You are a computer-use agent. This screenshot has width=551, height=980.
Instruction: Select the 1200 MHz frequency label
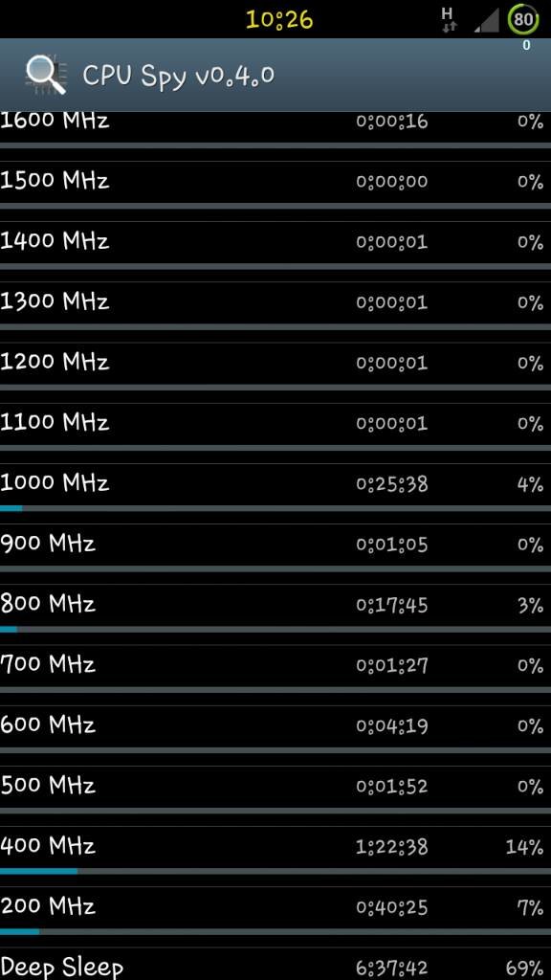tap(55, 362)
